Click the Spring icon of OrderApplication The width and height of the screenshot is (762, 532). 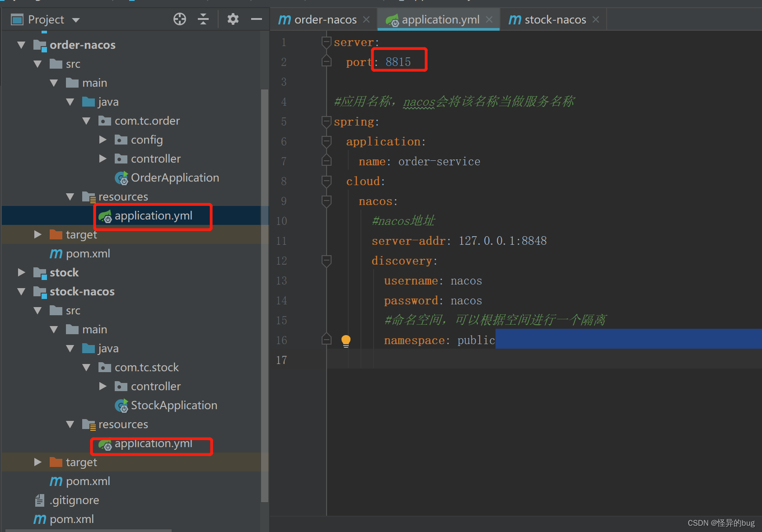122,178
